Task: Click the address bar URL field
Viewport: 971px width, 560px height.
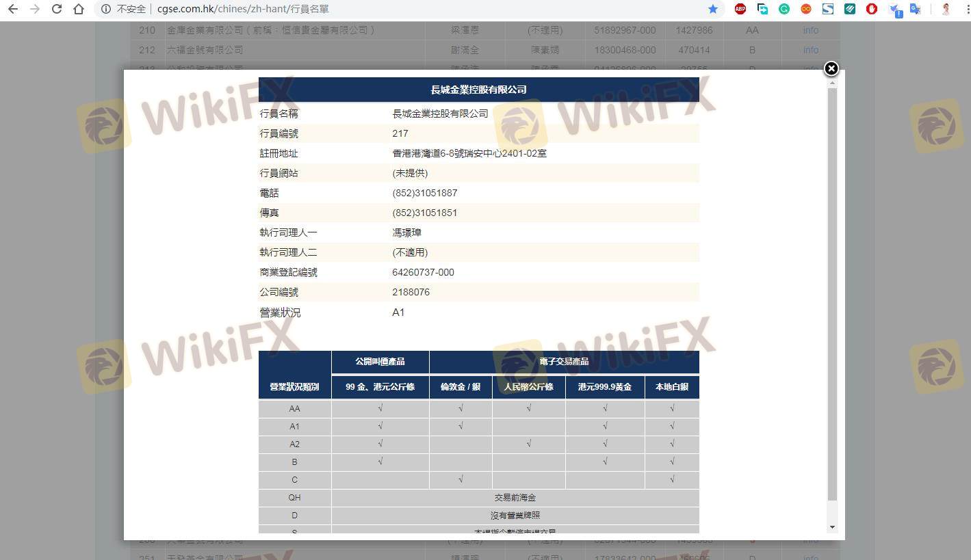Action: click(411, 10)
